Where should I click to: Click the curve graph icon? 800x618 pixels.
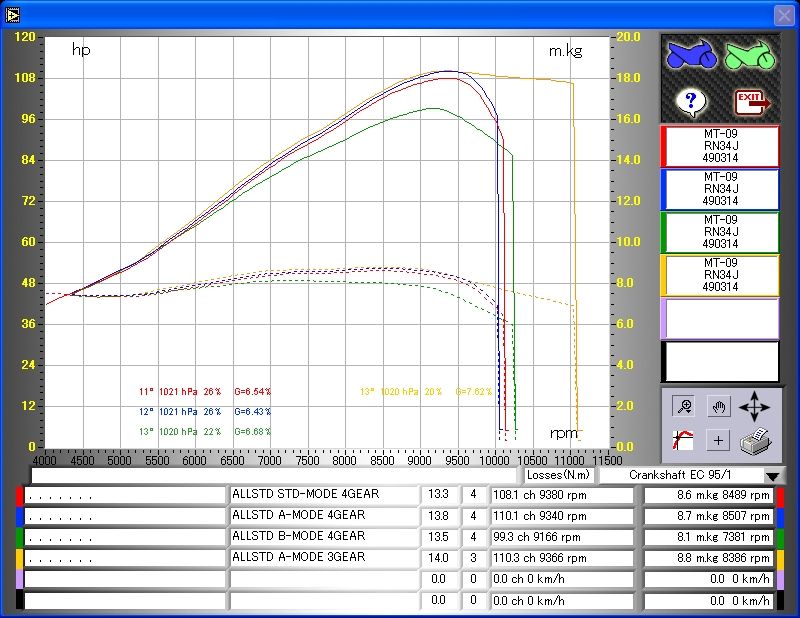point(683,440)
